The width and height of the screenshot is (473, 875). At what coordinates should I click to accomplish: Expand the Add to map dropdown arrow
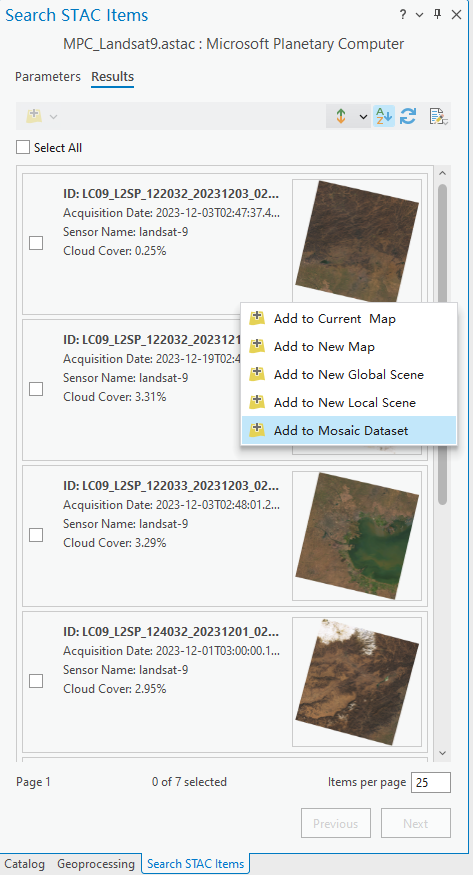(x=54, y=117)
